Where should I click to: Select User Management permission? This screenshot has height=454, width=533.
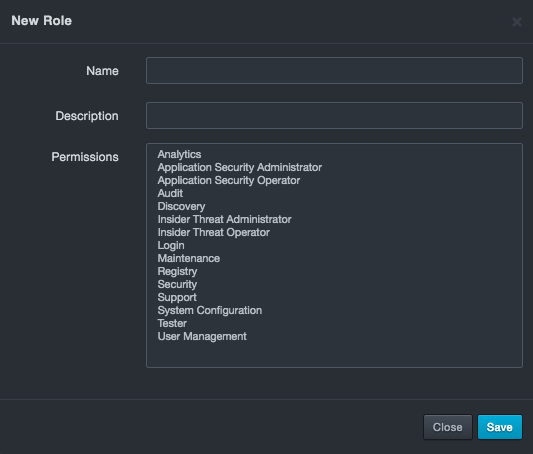click(x=202, y=336)
